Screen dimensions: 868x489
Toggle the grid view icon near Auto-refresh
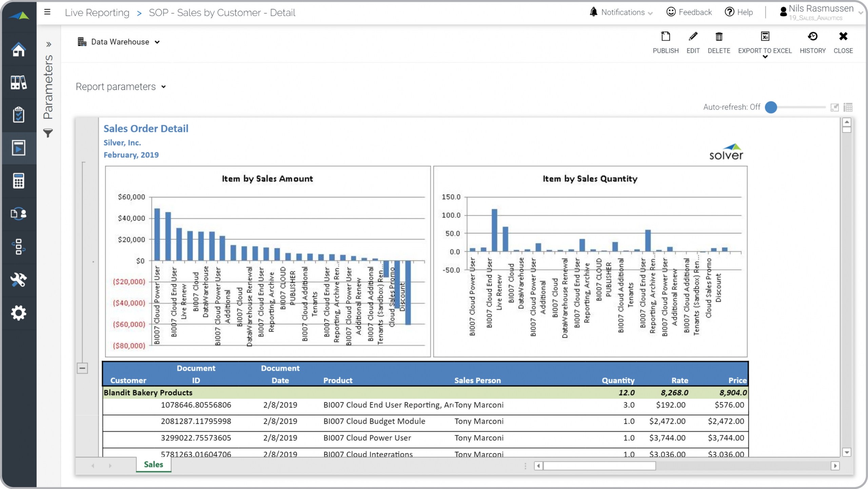(x=848, y=107)
